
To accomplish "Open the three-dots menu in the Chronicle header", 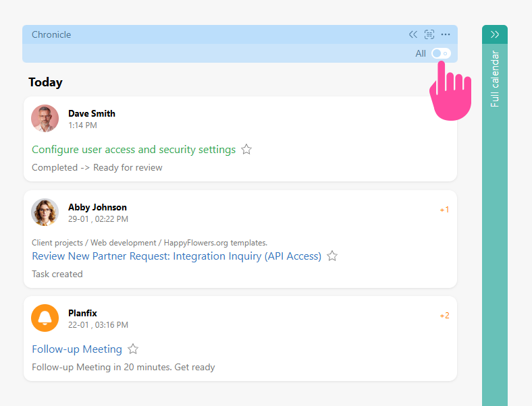I will point(446,34).
